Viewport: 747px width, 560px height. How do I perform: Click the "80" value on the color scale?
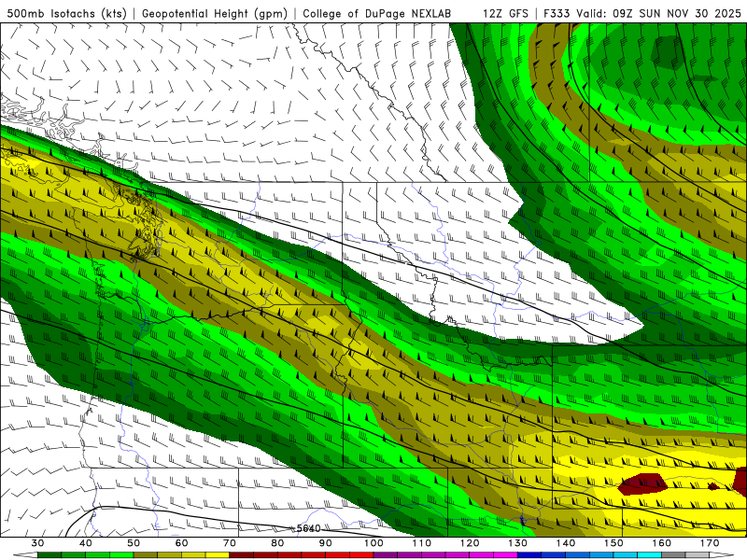tap(277, 543)
